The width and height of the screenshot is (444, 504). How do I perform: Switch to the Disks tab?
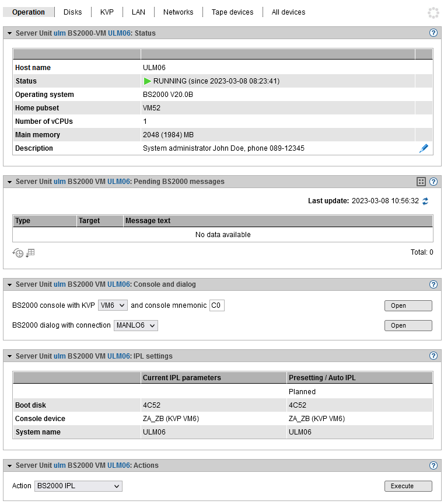(73, 12)
